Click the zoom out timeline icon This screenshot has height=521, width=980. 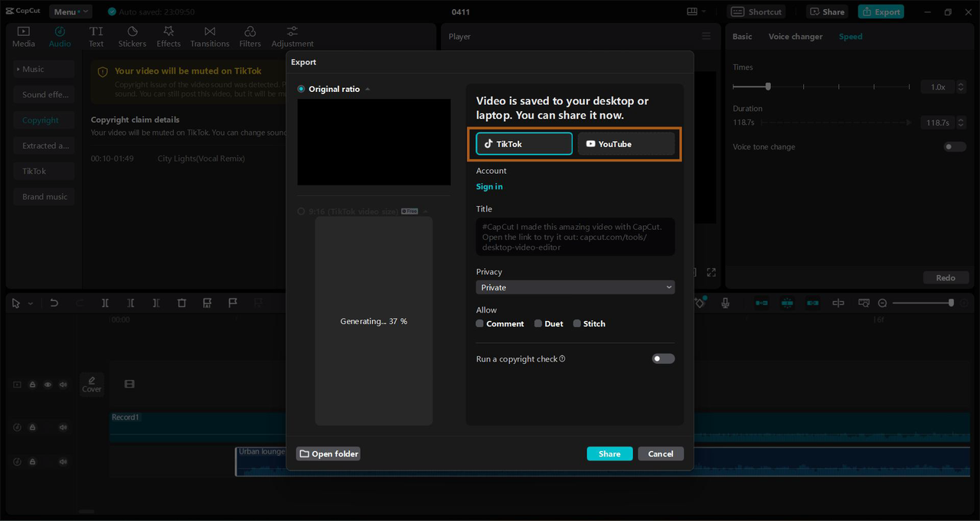click(883, 303)
